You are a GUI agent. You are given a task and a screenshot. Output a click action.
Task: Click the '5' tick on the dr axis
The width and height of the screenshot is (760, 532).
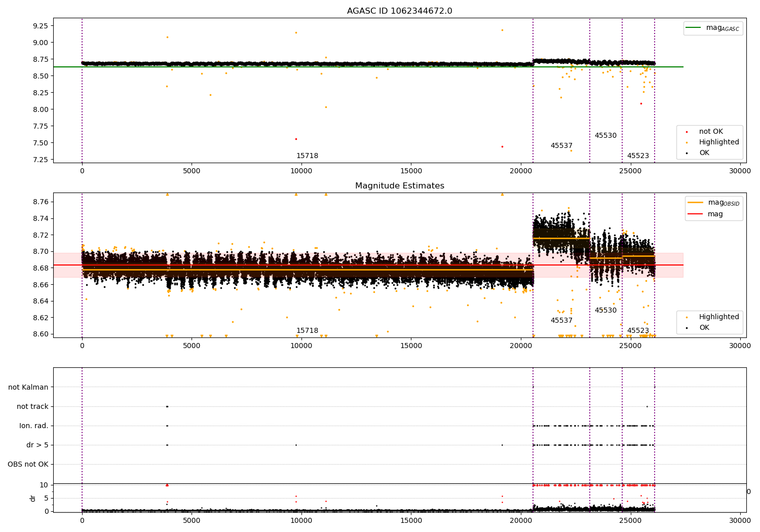click(x=47, y=499)
